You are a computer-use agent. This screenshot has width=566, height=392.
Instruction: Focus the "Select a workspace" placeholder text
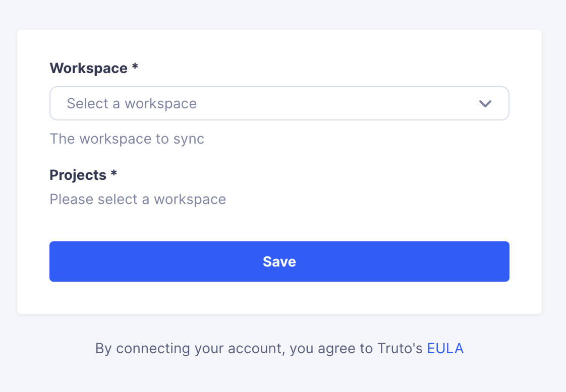point(132,103)
